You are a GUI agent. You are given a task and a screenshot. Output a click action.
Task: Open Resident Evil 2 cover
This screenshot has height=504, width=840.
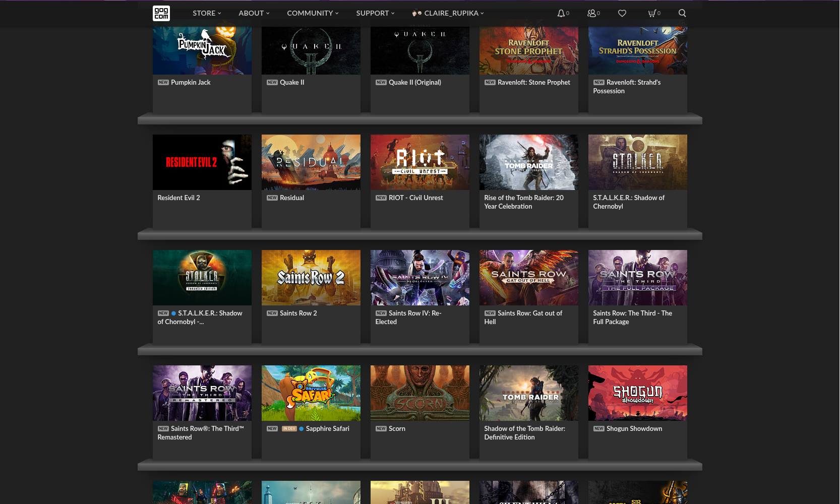tap(202, 162)
